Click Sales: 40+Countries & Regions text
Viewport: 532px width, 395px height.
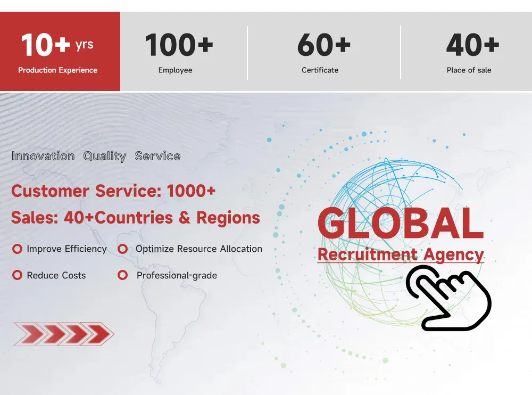click(x=136, y=218)
